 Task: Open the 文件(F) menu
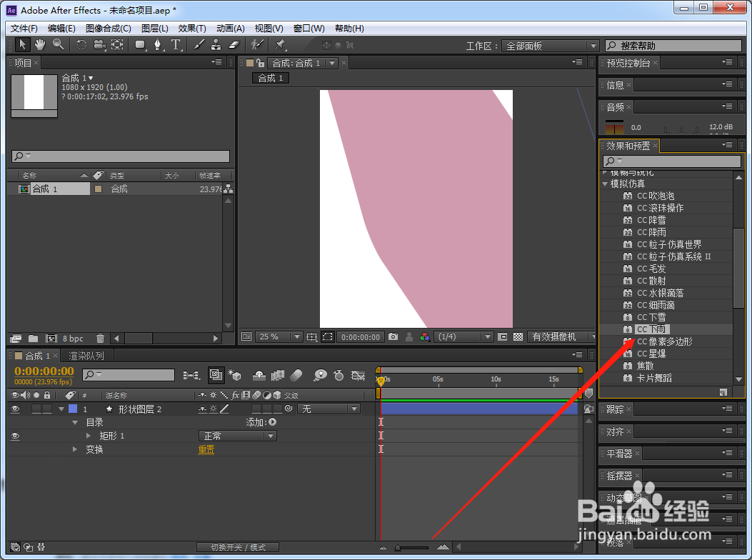(x=24, y=29)
